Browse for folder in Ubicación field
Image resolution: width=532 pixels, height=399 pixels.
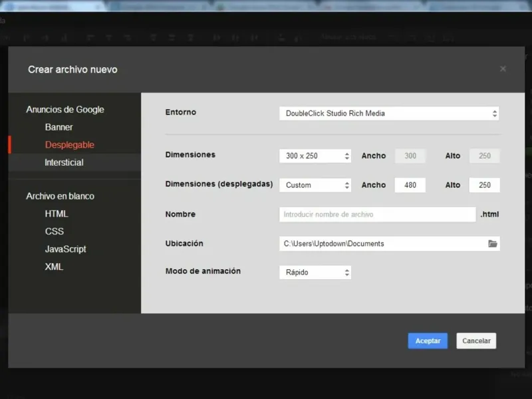point(492,243)
